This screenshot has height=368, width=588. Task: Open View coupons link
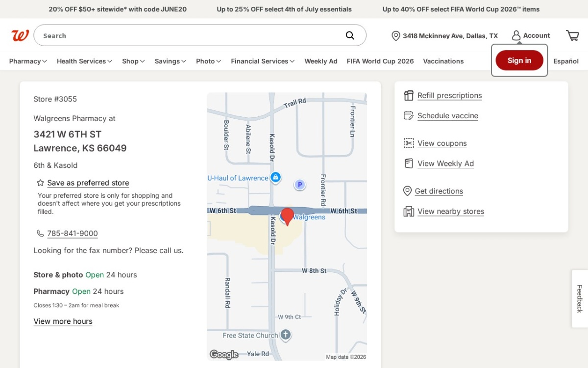[442, 143]
